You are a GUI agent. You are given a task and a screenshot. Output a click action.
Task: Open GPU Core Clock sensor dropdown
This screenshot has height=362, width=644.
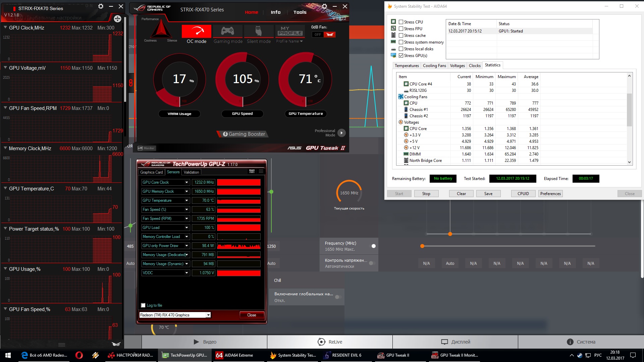[x=186, y=182]
